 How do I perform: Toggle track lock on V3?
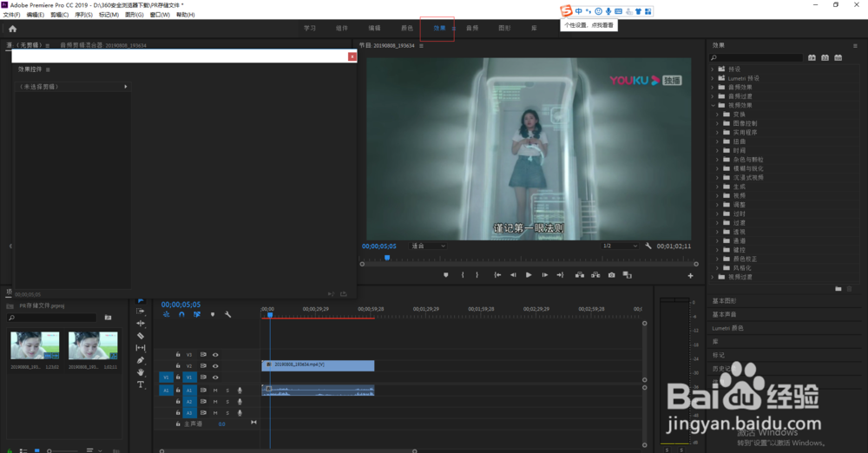tap(178, 354)
